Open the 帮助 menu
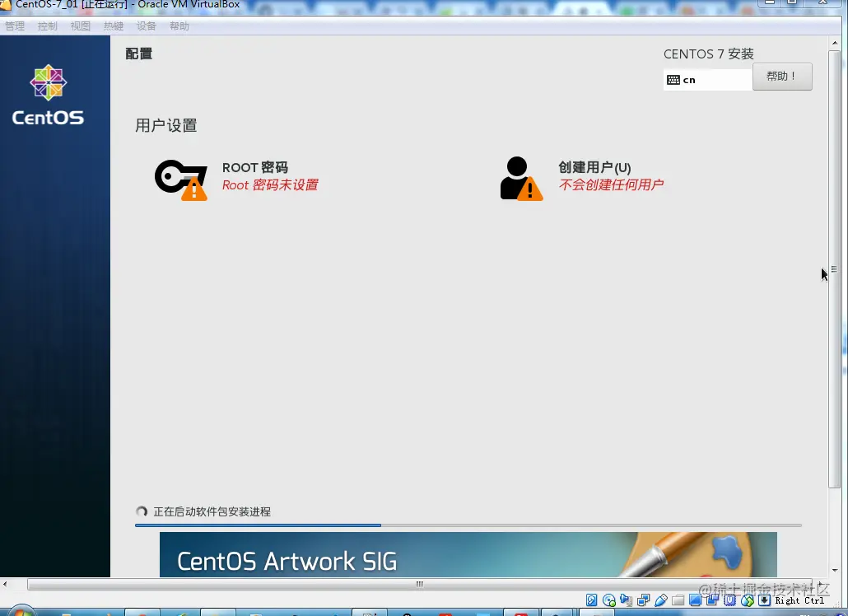Screen dimensions: 848x616 (x=179, y=26)
